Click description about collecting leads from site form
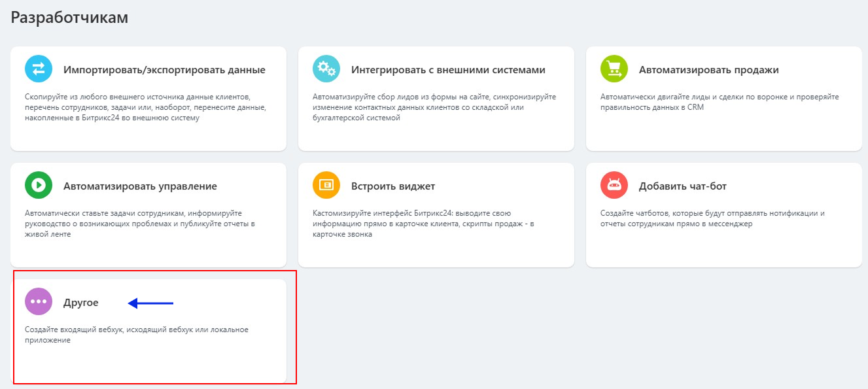Viewport: 868px width, 389px height. point(434,107)
